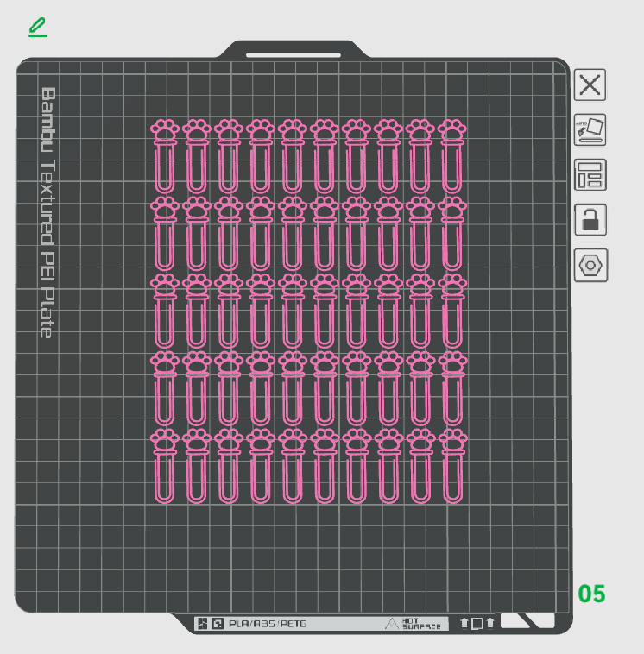Select the bottom-left paw clip model

pyautogui.click(x=165, y=465)
